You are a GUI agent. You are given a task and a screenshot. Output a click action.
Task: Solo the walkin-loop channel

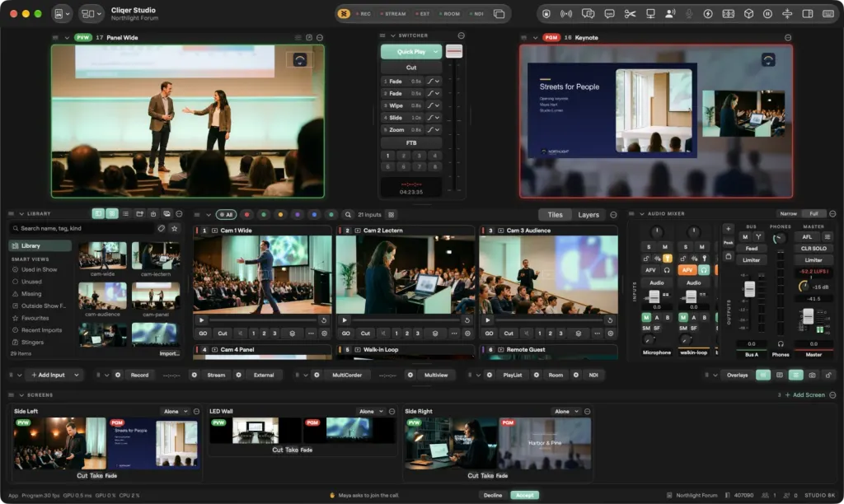pyautogui.click(x=685, y=247)
